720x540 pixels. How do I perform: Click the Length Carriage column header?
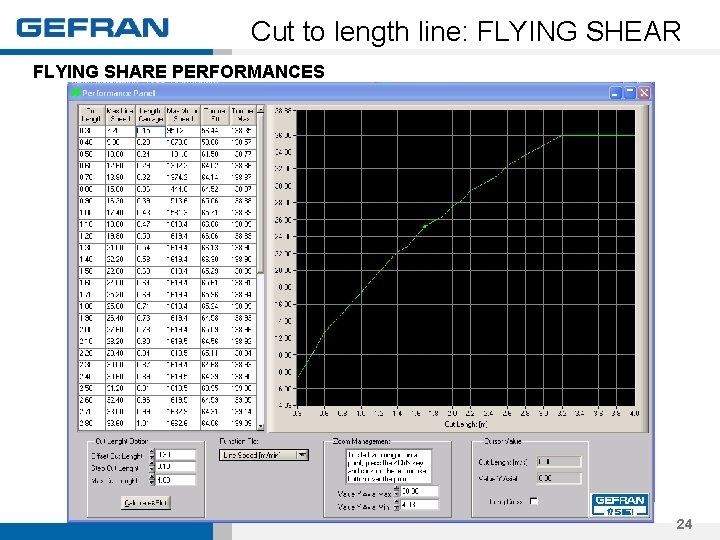151,115
